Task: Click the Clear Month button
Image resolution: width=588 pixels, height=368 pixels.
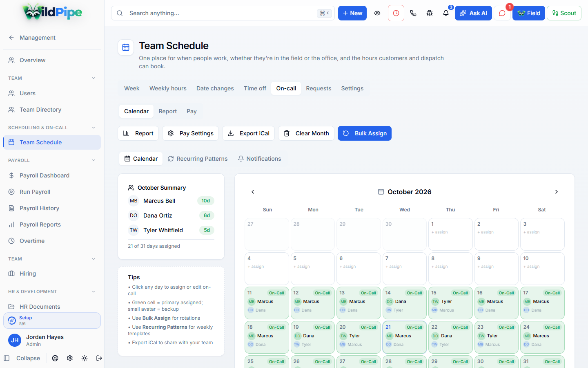Action: tap(306, 133)
